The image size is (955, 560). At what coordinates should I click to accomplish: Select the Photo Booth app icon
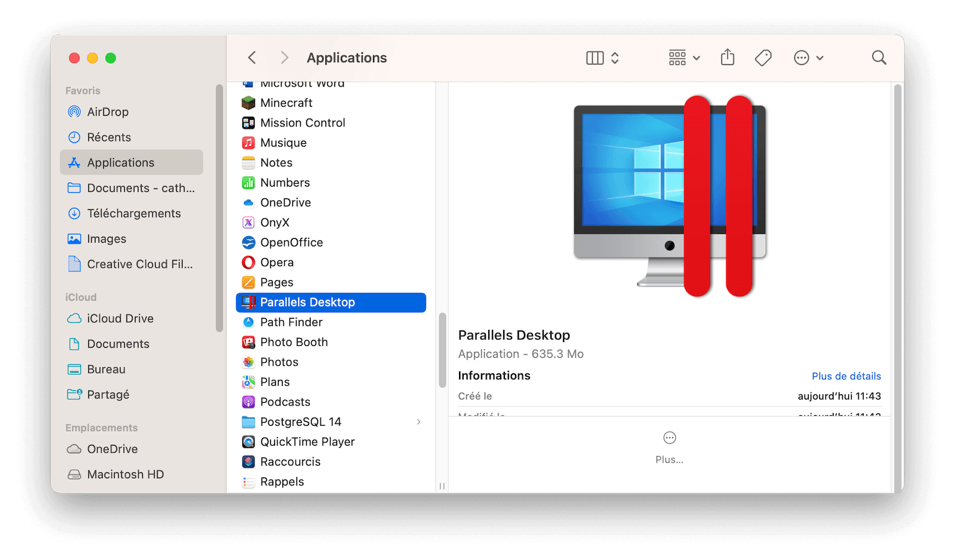click(x=248, y=342)
